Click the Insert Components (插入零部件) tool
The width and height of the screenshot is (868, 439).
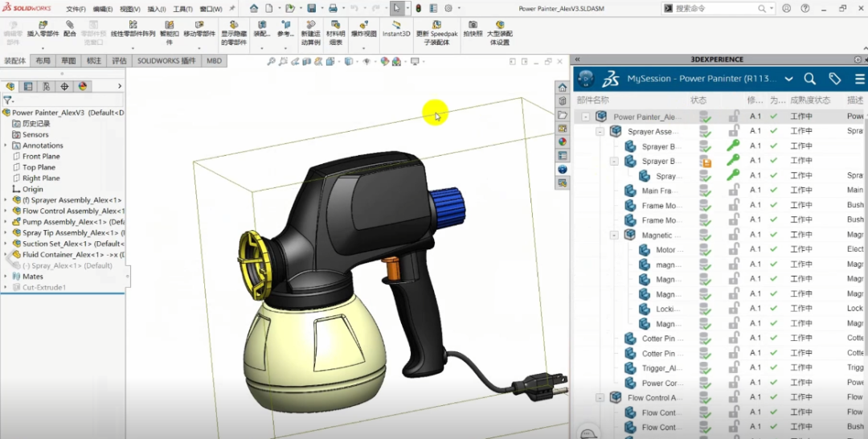point(43,29)
